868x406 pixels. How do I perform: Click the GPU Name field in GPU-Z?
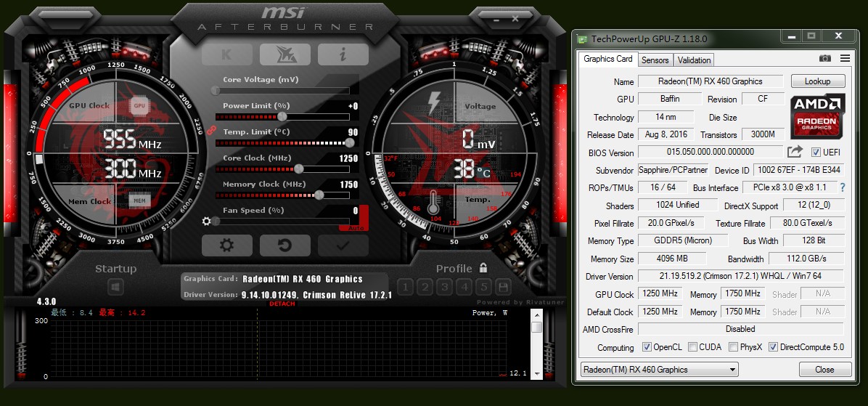tap(711, 81)
